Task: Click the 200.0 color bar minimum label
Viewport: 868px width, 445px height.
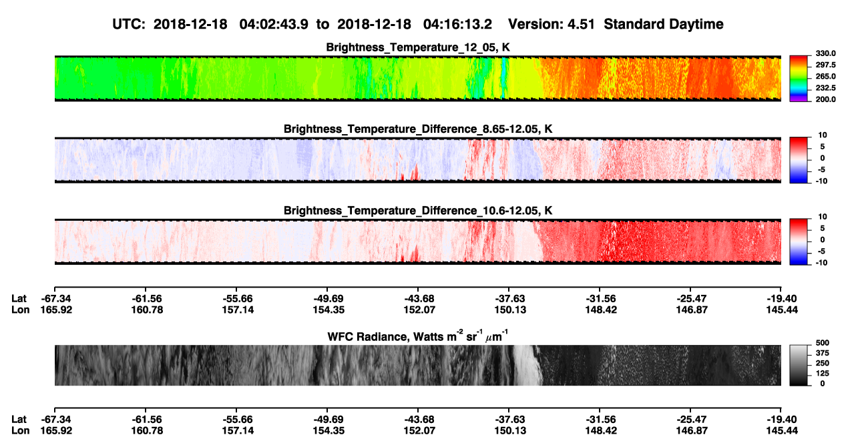Action: 824,99
